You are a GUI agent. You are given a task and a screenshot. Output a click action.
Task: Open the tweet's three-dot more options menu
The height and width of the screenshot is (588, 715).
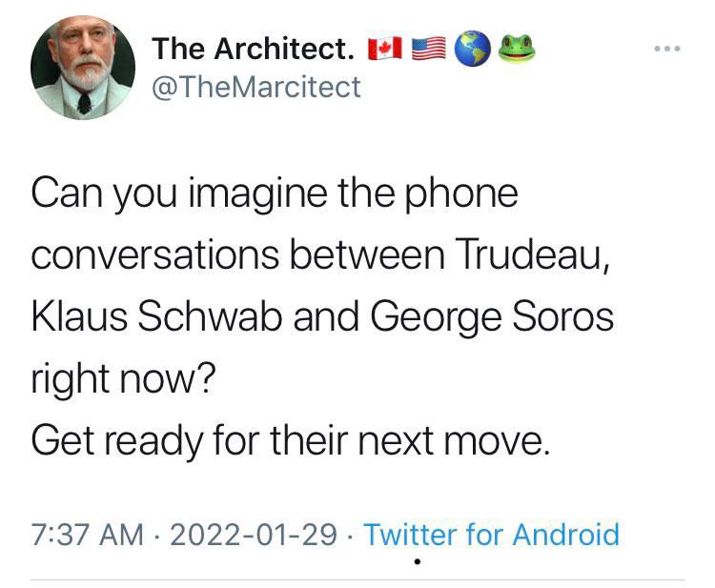[667, 49]
